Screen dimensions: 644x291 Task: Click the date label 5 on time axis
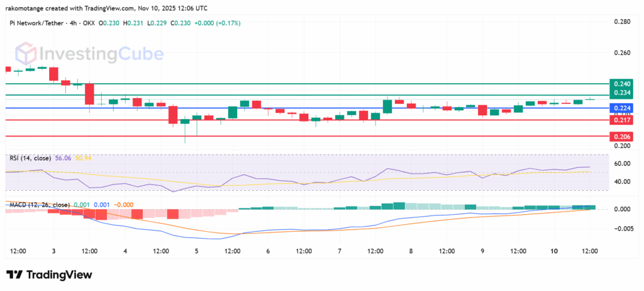[196, 251]
